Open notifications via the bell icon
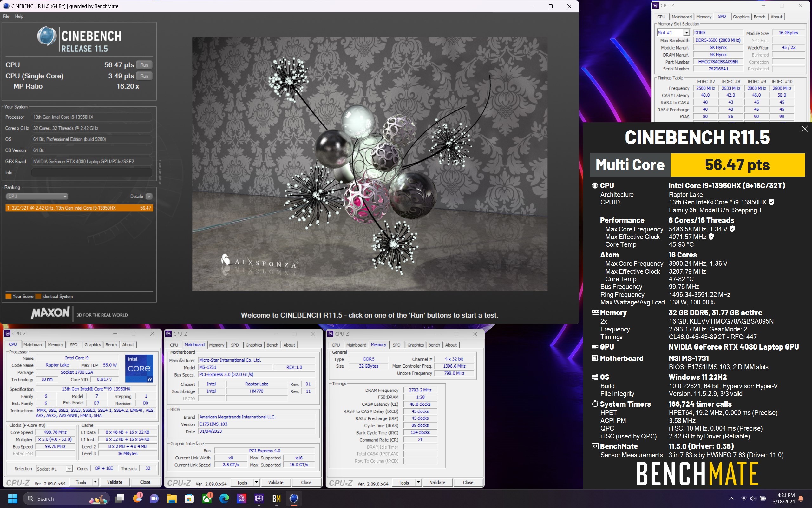This screenshot has width=812, height=508. [801, 498]
